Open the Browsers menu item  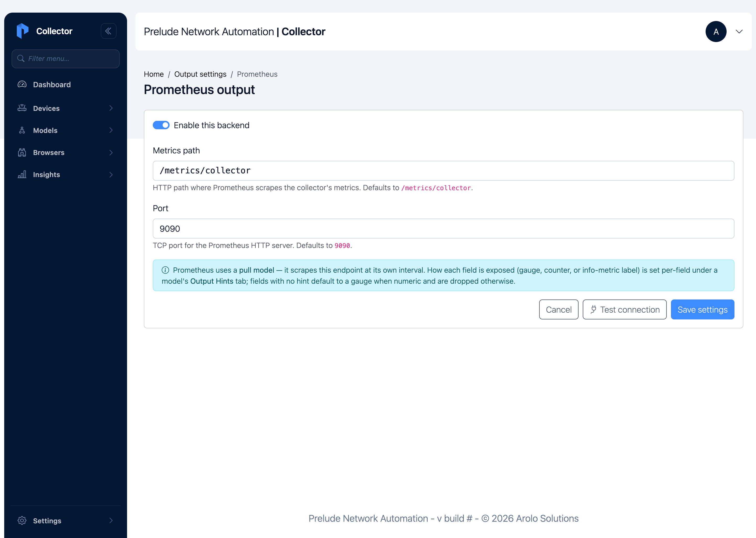click(66, 152)
